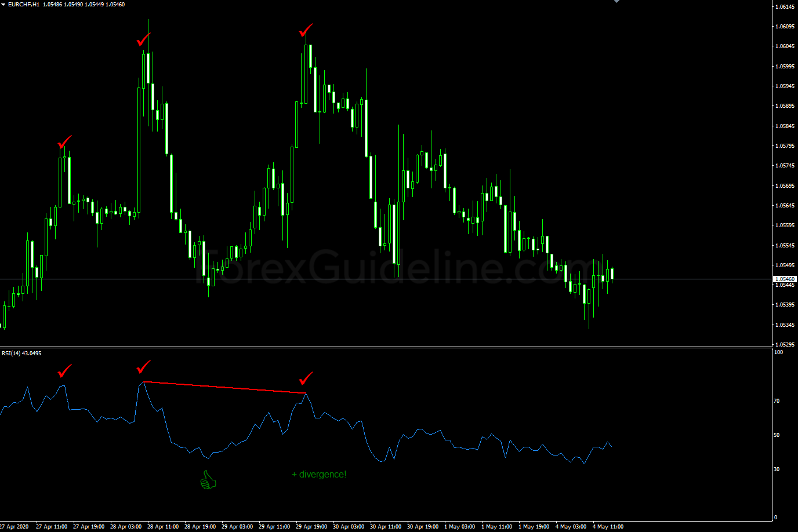798x532 pixels.
Task: Click the 1.05845 price scale label
Action: 785,126
